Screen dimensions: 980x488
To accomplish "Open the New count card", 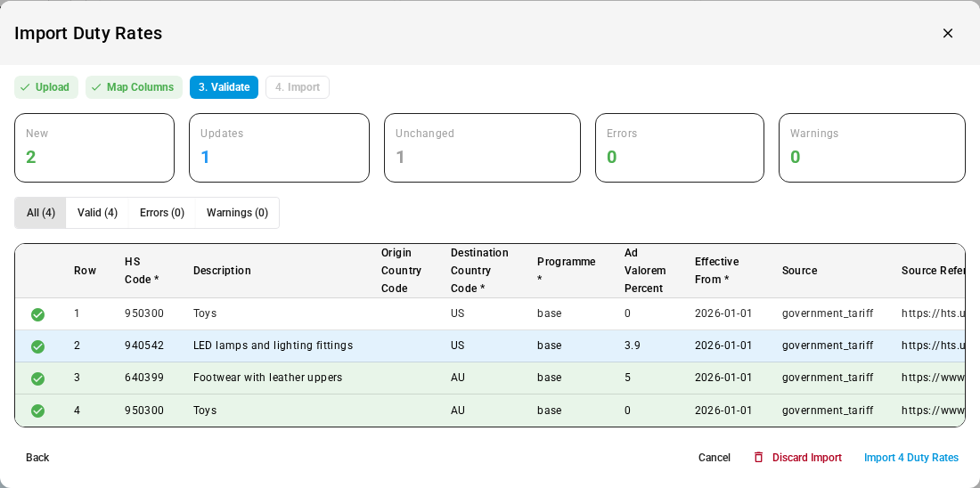I will click(94, 148).
